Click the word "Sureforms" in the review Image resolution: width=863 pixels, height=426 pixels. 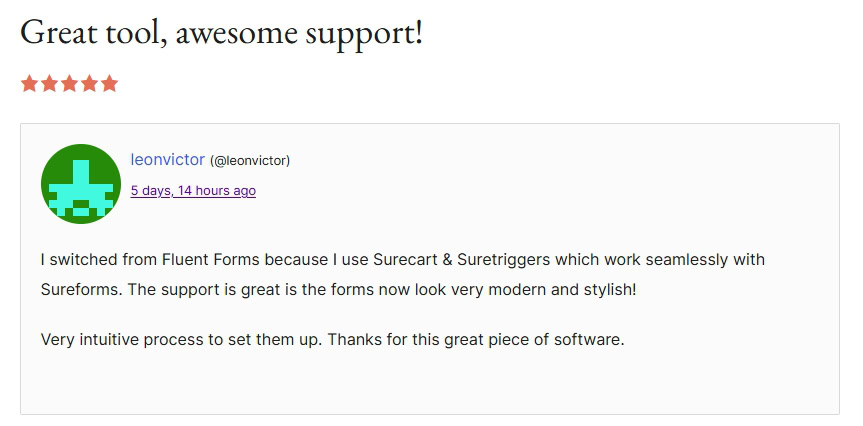click(81, 290)
